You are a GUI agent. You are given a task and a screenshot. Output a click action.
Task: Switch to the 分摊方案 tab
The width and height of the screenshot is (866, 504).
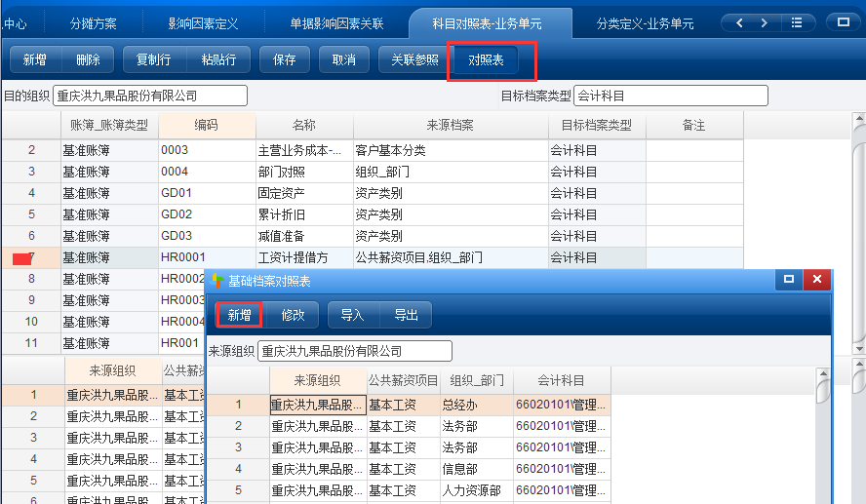(94, 23)
